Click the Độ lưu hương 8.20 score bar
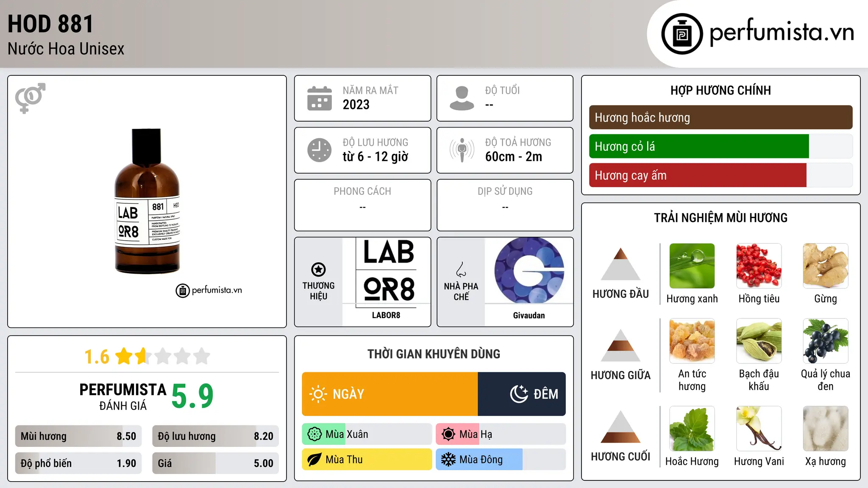Image resolution: width=868 pixels, height=488 pixels. point(215,436)
